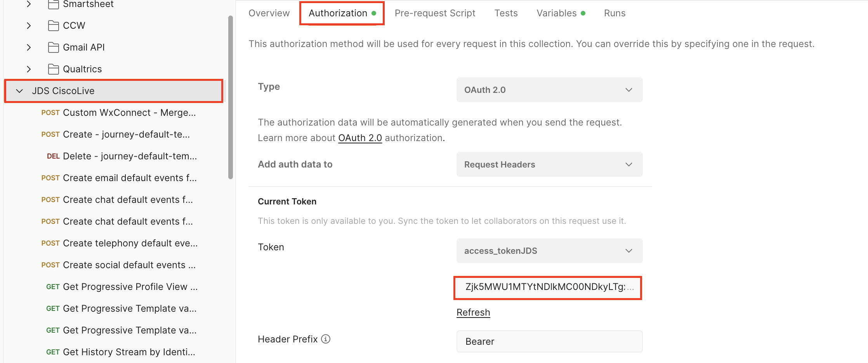Click the Gmail API folder icon
Viewport: 868px width, 363px height.
pyautogui.click(x=54, y=47)
